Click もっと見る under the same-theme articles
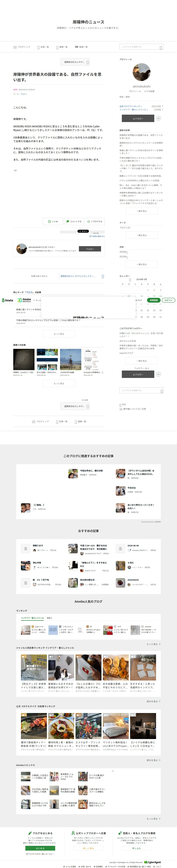 [x=59, y=334]
